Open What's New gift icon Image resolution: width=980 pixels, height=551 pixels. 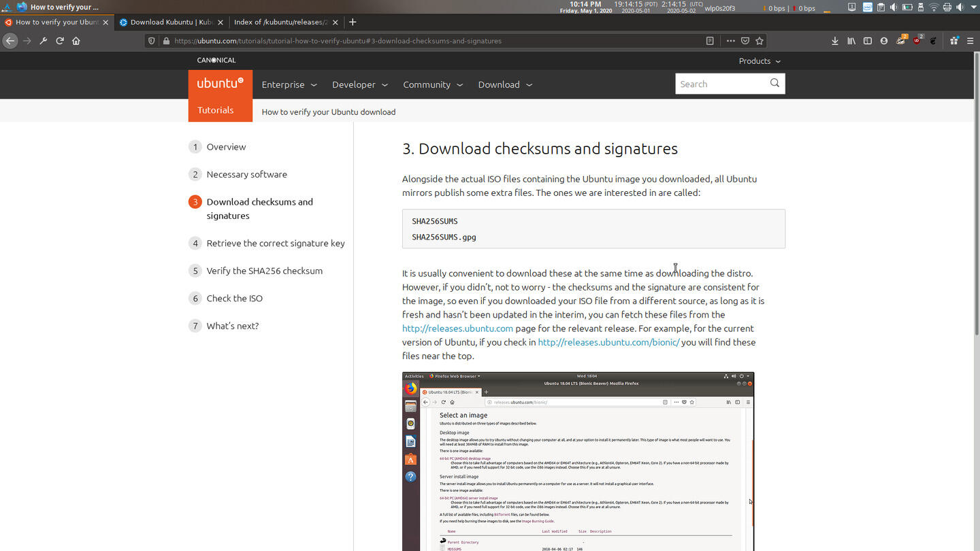(954, 41)
